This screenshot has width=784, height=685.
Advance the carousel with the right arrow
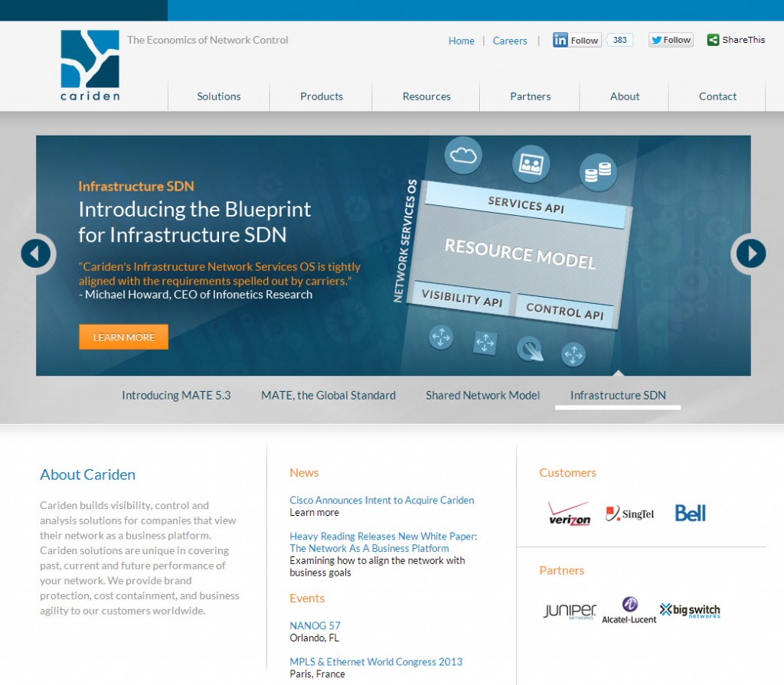(x=750, y=253)
